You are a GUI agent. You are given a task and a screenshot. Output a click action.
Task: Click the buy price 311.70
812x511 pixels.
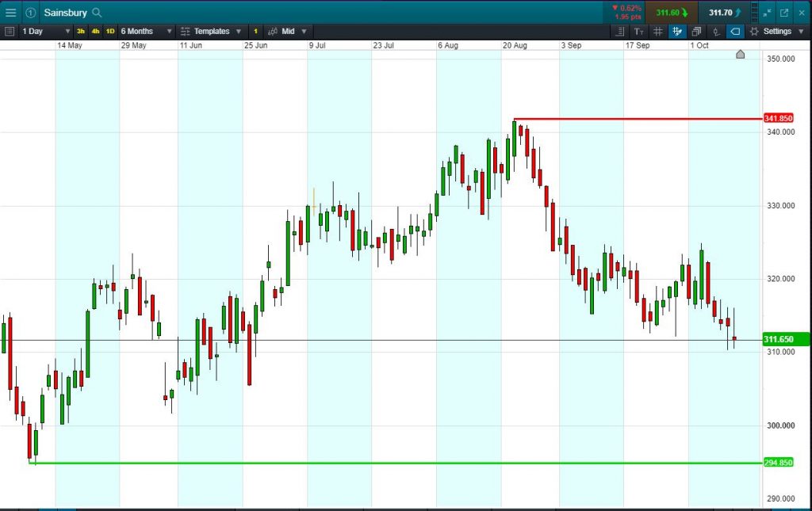pos(725,13)
